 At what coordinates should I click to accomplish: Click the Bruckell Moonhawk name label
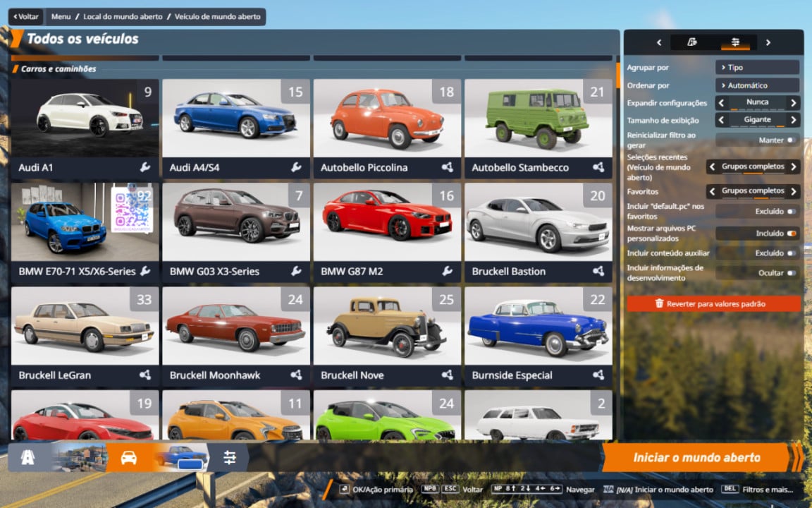coord(215,375)
